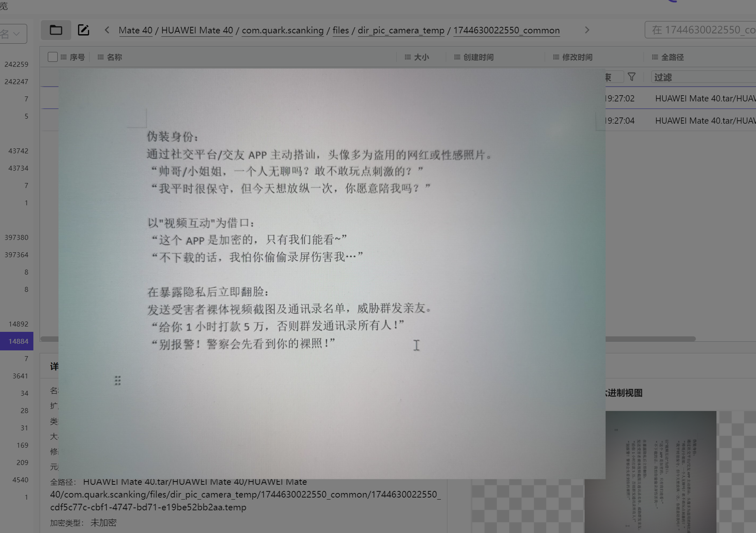Advance with the right chevron arrow
The width and height of the screenshot is (756, 533).
click(587, 30)
